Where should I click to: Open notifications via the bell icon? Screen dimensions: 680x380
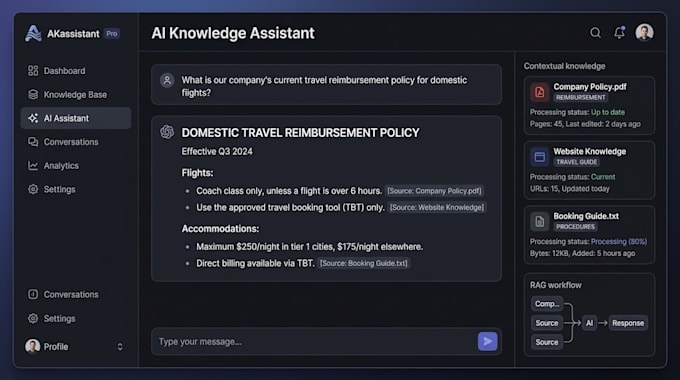pyautogui.click(x=619, y=33)
